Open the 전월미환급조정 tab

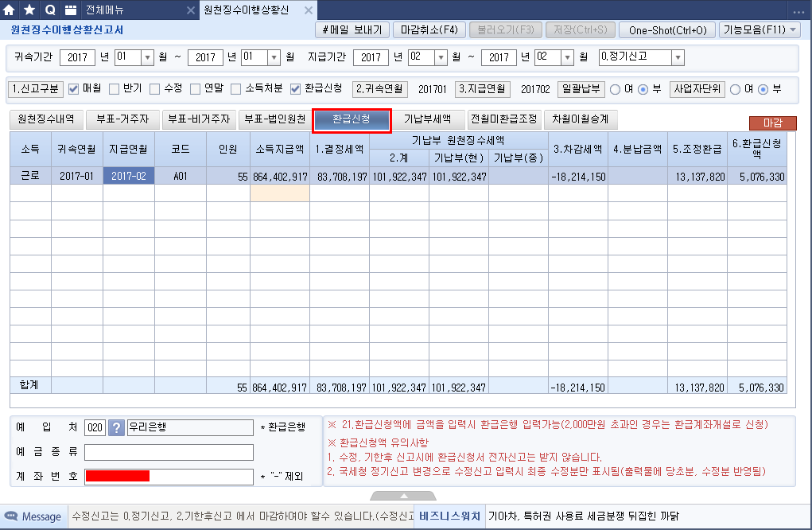point(504,119)
